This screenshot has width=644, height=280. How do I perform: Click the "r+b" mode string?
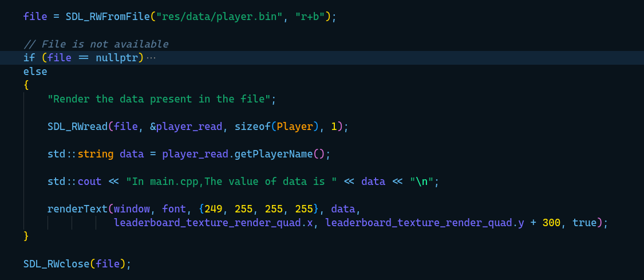pos(310,17)
